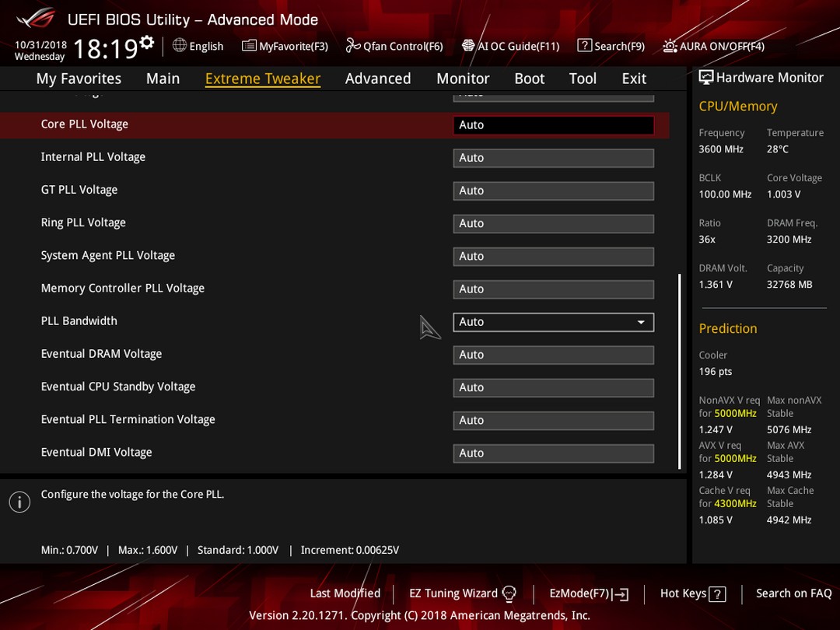840x630 pixels.
Task: Click the 3600 MHz frequency value
Action: tap(720, 149)
